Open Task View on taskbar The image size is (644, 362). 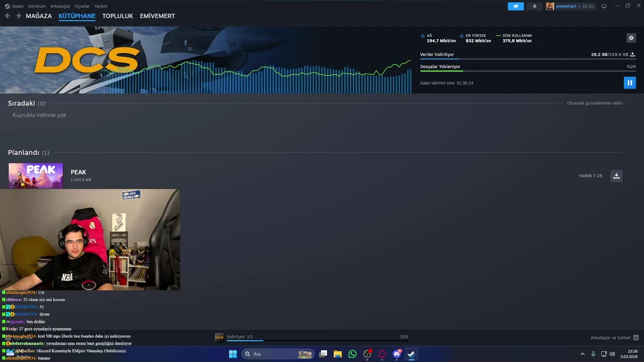coord(323,354)
